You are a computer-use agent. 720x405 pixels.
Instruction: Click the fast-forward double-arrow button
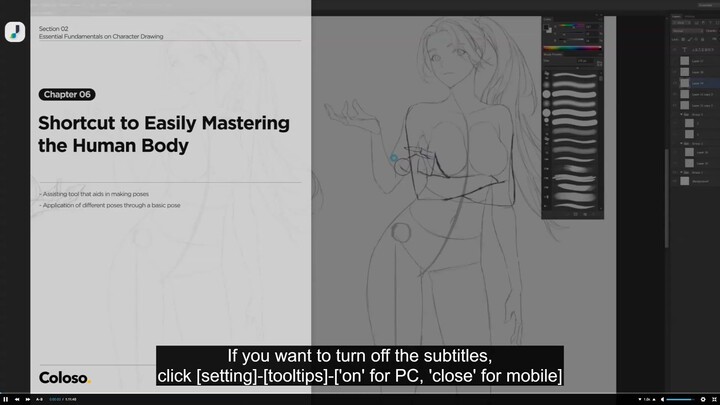[28, 399]
